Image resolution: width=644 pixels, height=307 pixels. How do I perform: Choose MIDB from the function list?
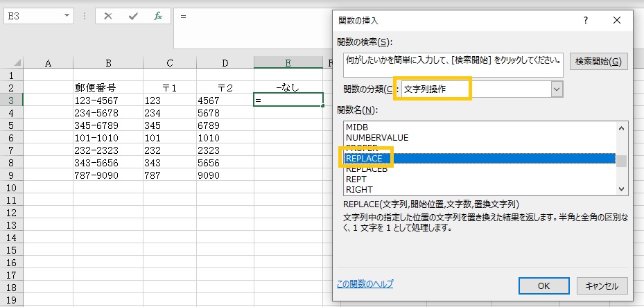(357, 128)
